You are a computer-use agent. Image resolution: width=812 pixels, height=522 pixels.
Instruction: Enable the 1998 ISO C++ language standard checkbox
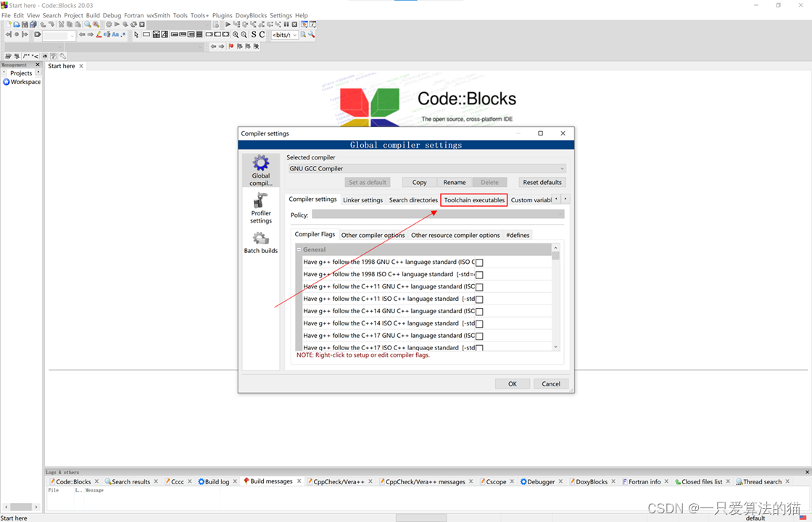pos(479,275)
